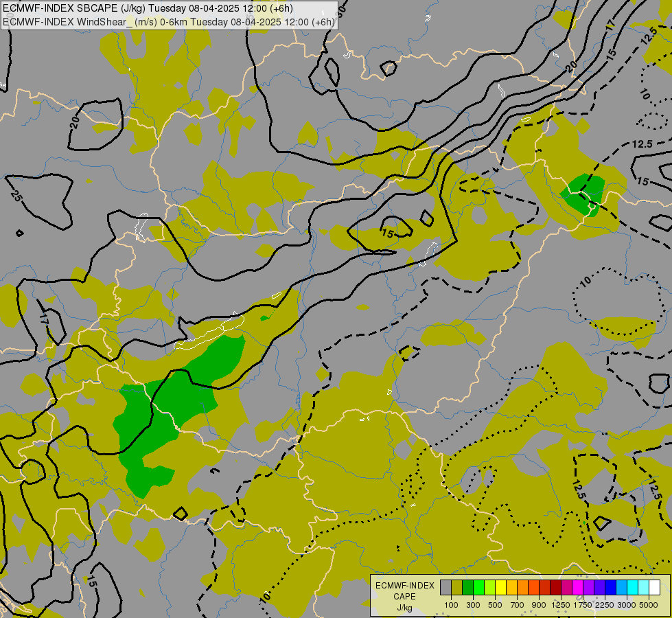Click the 500 legend value label
672x618 pixels.
click(x=495, y=605)
